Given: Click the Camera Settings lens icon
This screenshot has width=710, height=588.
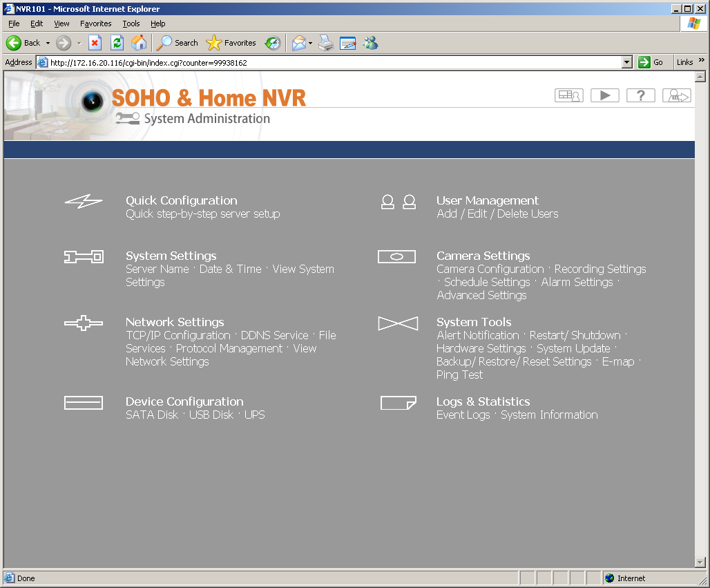Looking at the screenshot, I should 396,257.
